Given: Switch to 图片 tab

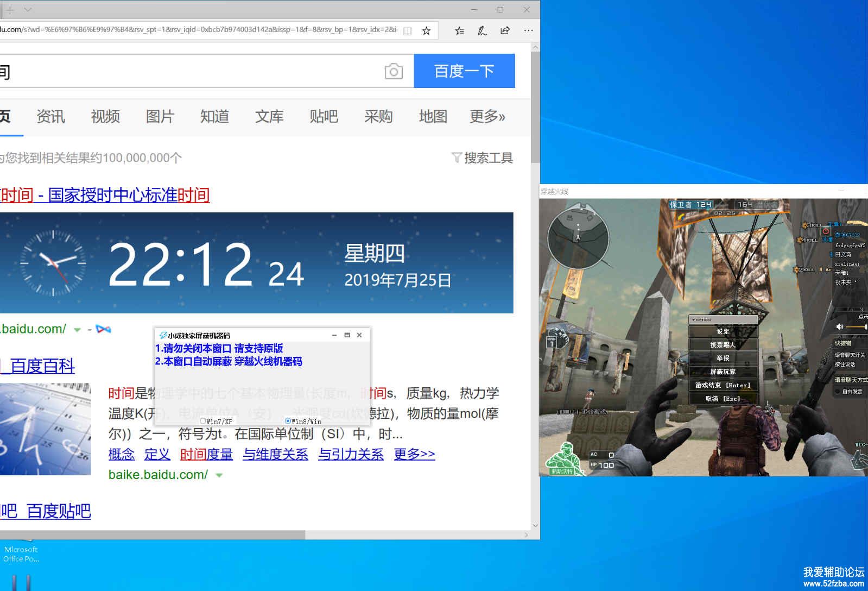Looking at the screenshot, I should click(160, 116).
